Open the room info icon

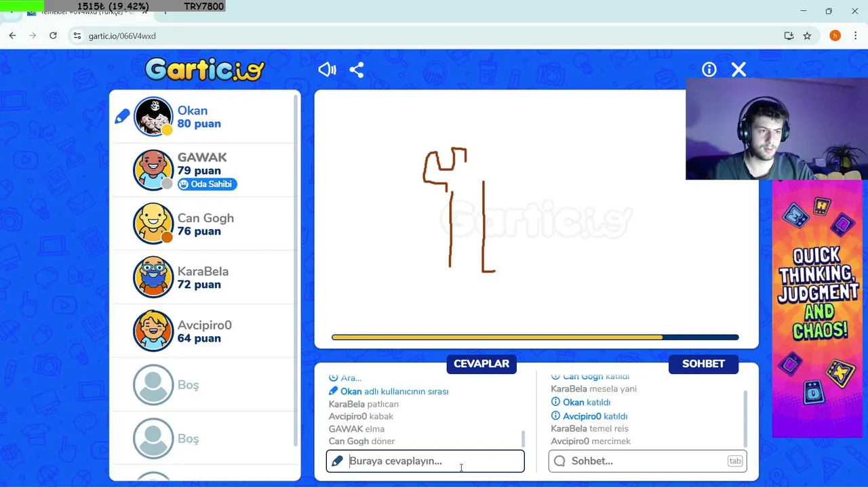[709, 69]
